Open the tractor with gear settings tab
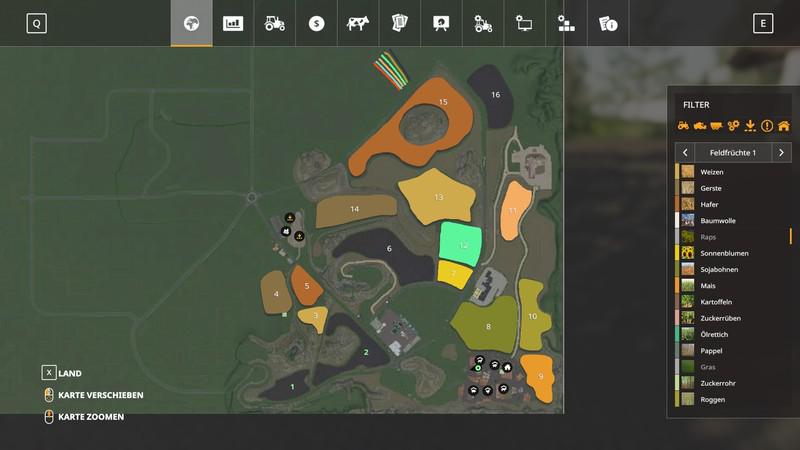 tap(483, 23)
